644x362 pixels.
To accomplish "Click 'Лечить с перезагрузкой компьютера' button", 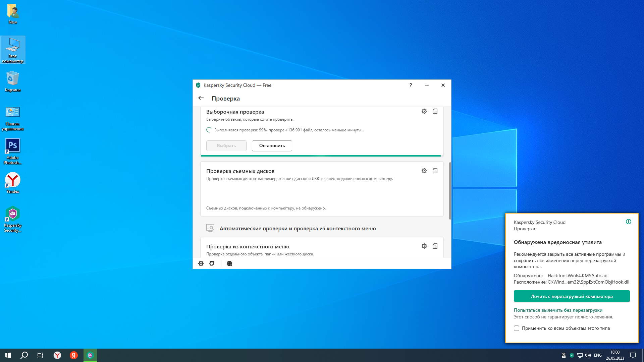I will click(x=572, y=296).
